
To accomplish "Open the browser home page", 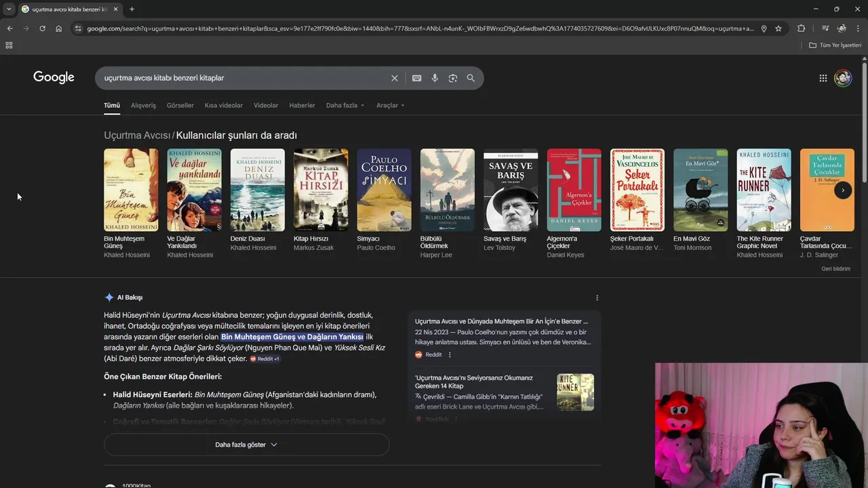I will (59, 28).
